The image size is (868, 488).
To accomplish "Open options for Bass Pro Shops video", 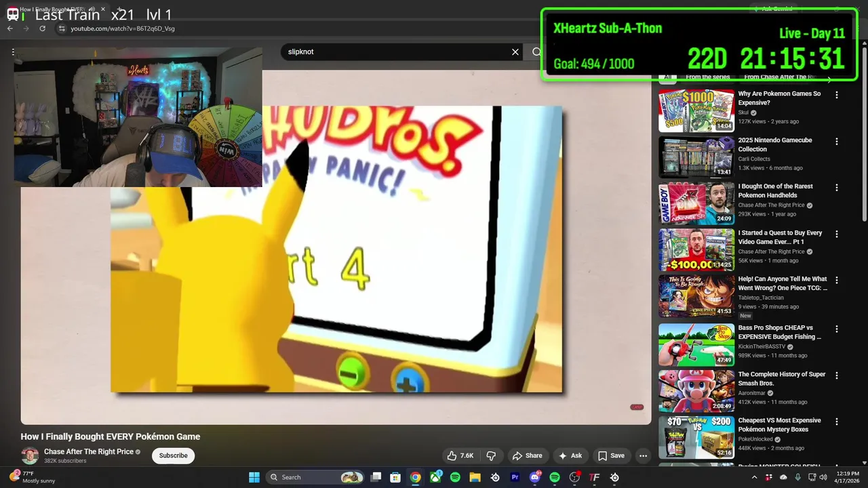I will coord(836,329).
